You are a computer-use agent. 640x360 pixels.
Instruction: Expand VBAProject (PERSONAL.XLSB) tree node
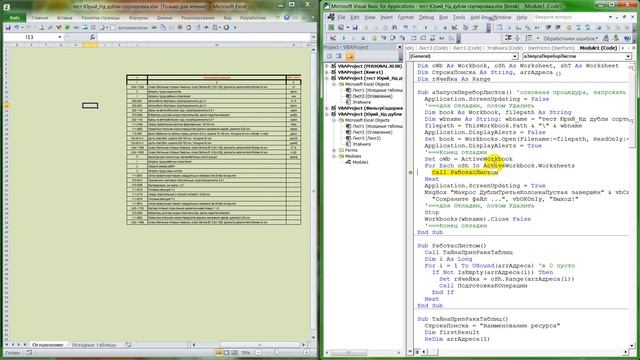(x=327, y=66)
